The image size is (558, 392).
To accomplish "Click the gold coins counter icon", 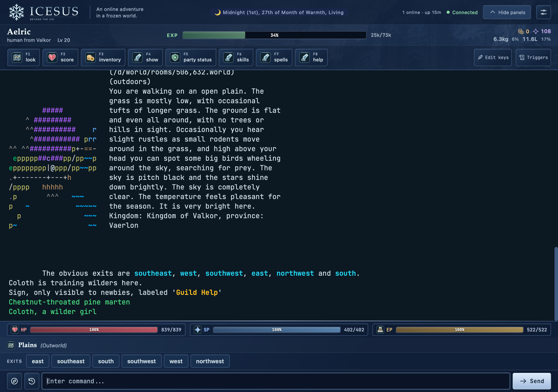I will pos(521,31).
